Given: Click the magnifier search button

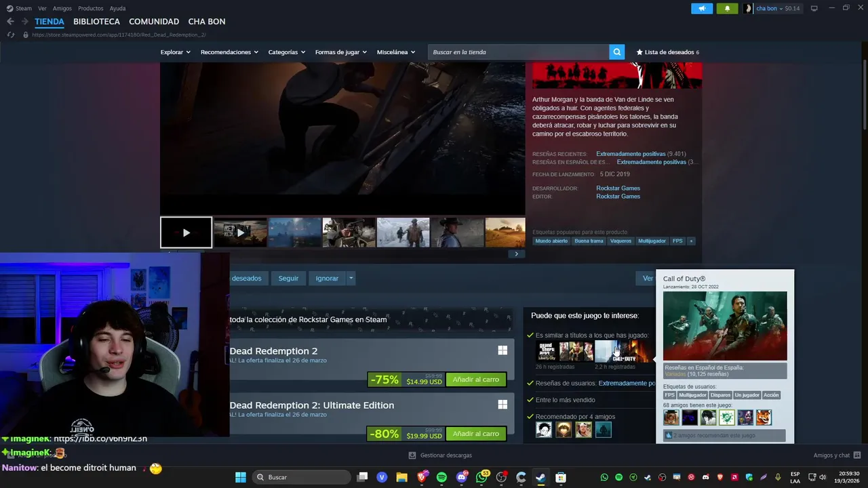Looking at the screenshot, I should tap(616, 52).
